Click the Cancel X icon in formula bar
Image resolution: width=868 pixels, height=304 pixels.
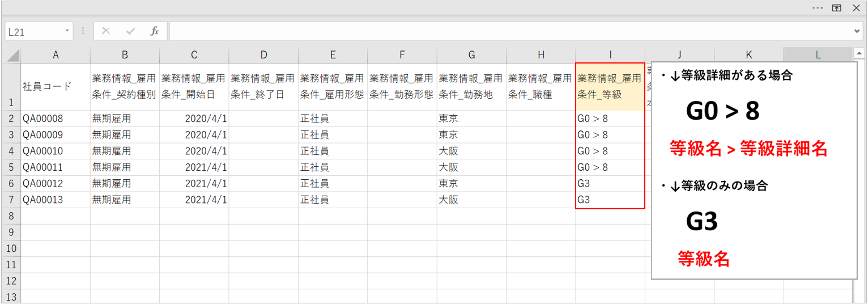[x=106, y=31]
